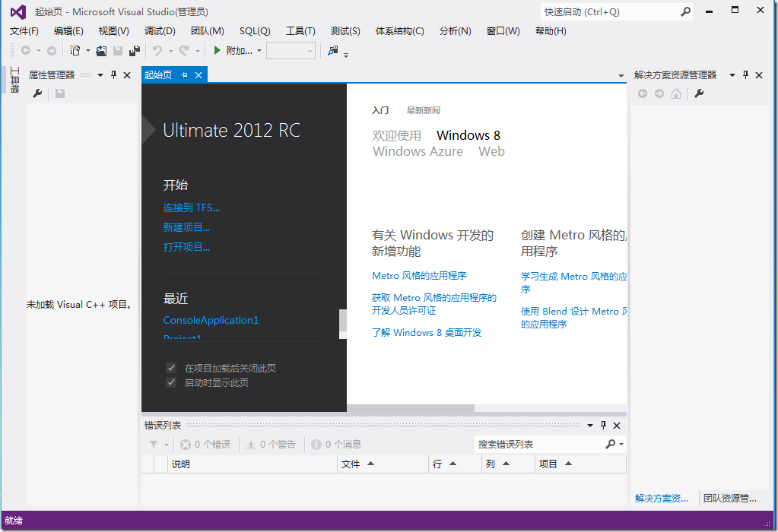The width and height of the screenshot is (778, 532).
Task: Click the green Start attach arrow
Action: [x=217, y=51]
